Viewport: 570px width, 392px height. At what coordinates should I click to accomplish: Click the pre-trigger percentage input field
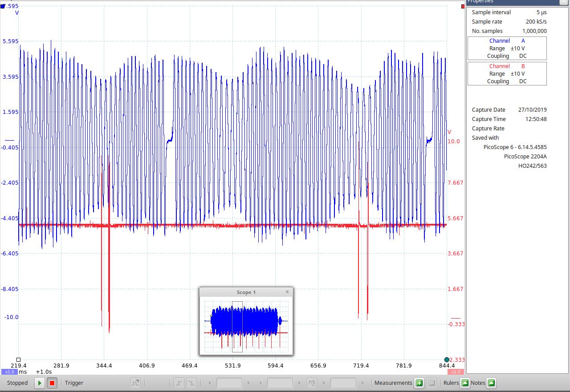click(280, 383)
